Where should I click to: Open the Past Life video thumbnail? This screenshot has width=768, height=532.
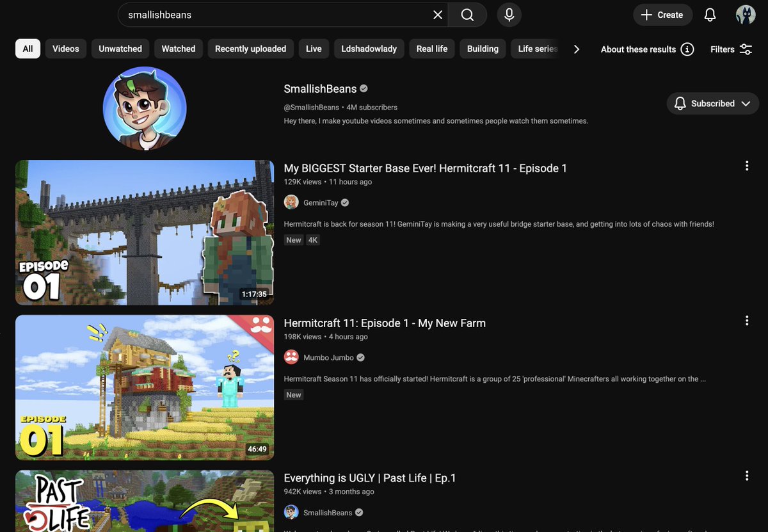pos(145,501)
